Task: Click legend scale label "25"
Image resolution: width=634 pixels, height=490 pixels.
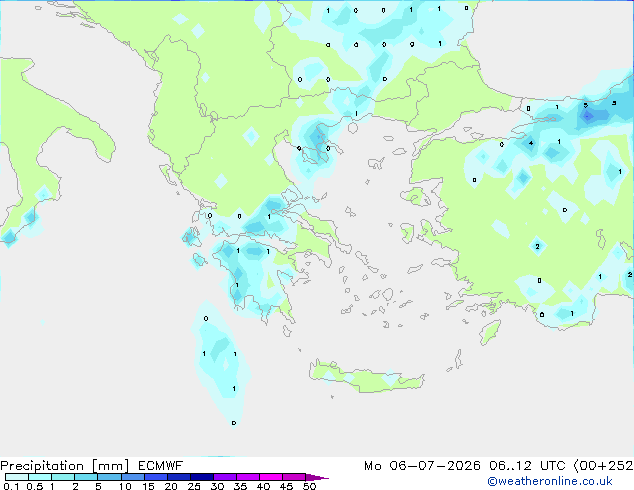Action: (194, 486)
